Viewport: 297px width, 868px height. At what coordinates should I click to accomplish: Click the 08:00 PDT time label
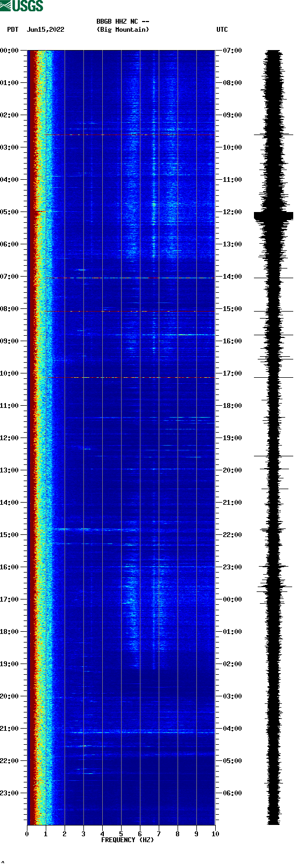[x=10, y=309]
